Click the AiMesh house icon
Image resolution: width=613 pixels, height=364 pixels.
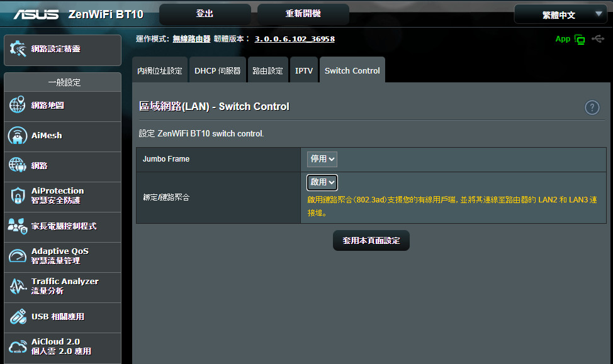pos(17,135)
